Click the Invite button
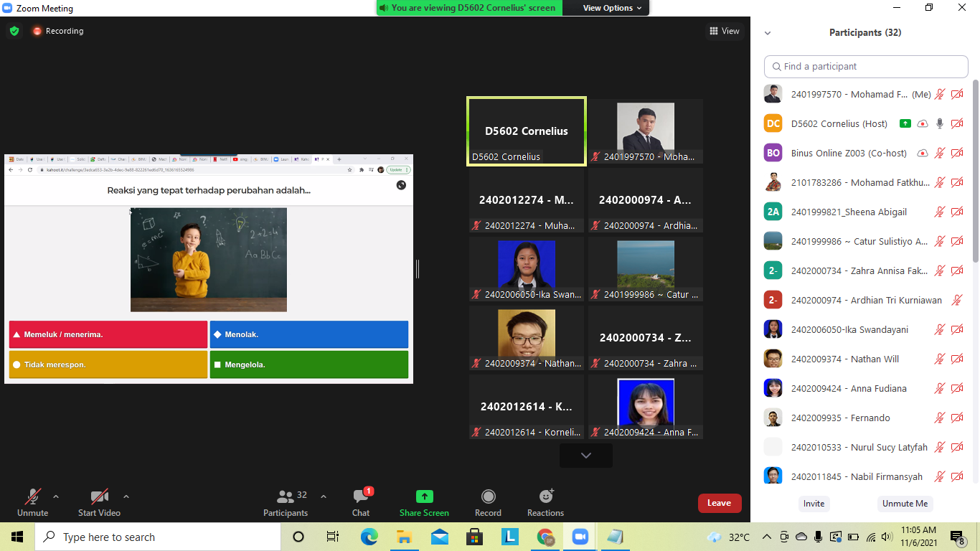This screenshot has height=551, width=980. point(814,504)
